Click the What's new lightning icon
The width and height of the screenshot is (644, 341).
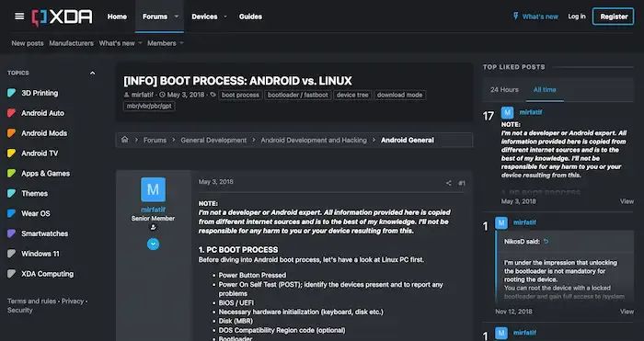pos(516,17)
